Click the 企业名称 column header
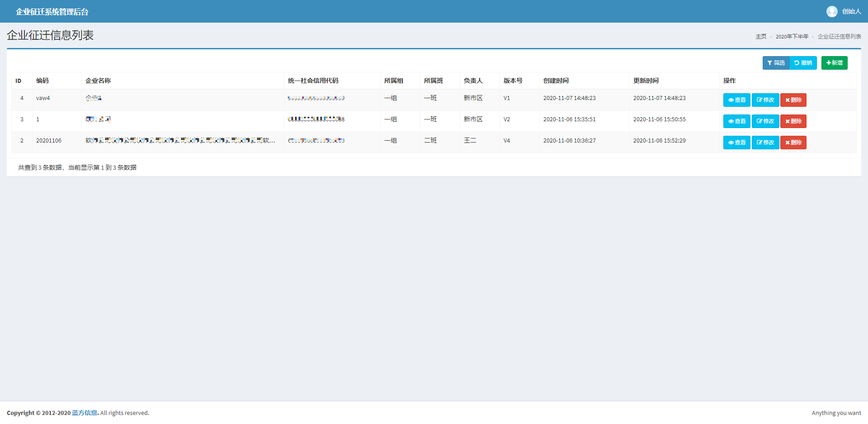 pyautogui.click(x=98, y=81)
